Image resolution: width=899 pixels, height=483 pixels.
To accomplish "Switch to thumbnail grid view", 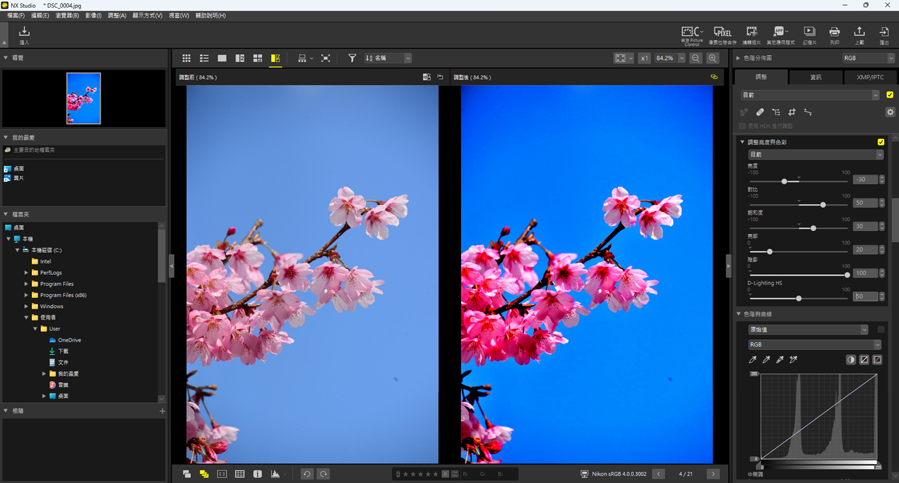I will point(186,59).
